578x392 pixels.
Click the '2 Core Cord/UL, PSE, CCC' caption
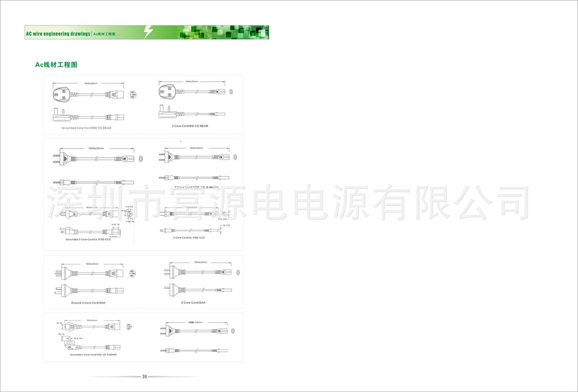(x=189, y=237)
